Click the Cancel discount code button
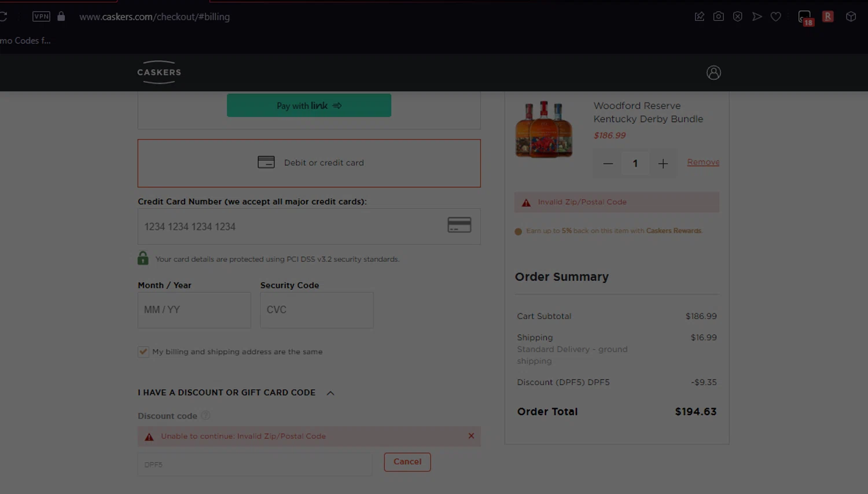 (x=407, y=462)
